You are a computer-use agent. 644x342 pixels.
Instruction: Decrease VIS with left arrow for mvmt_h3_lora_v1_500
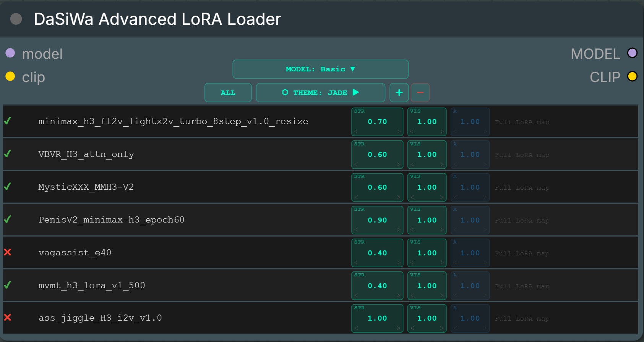click(412, 296)
